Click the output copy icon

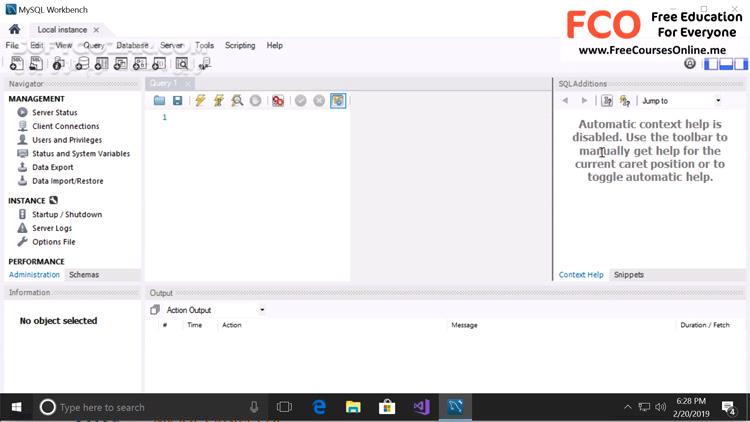154,310
